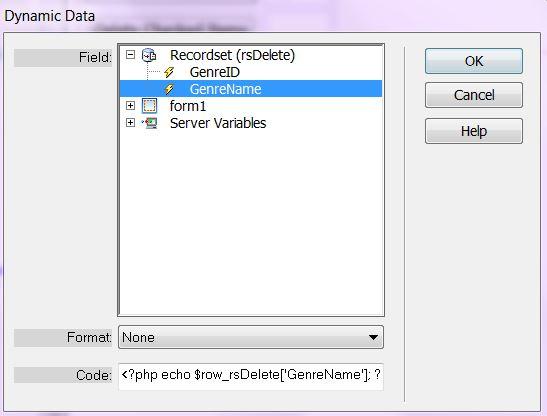Open the Format dropdown arrow
547x416 pixels.
click(373, 337)
